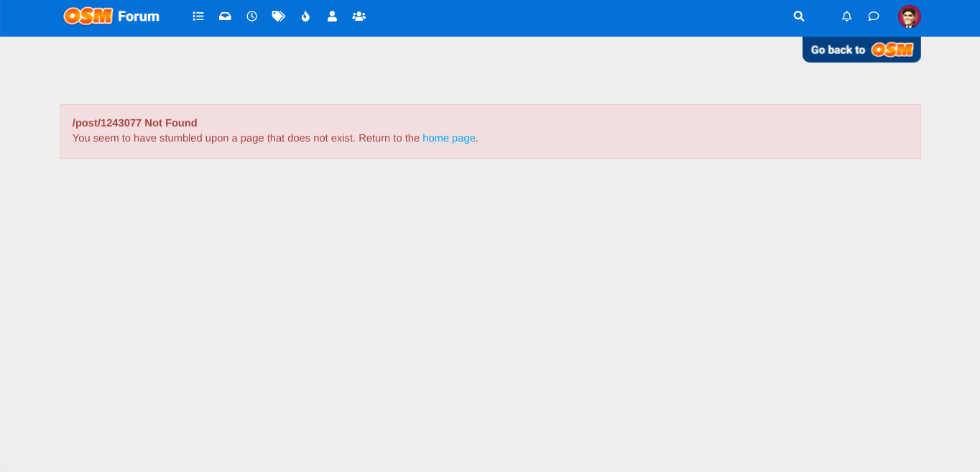Open the chat speech bubble icon
Viewport: 980px width, 472px height.
point(874,16)
